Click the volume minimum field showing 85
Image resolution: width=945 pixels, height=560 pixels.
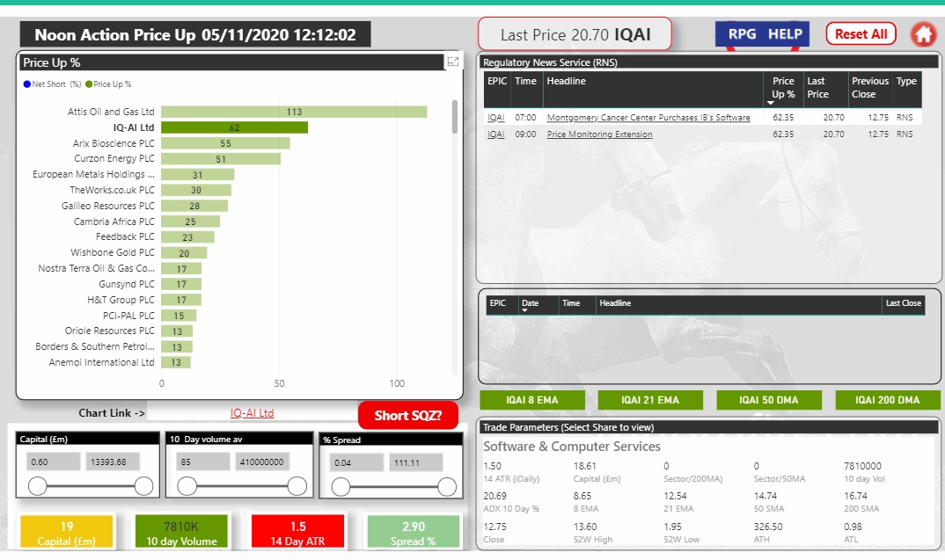coord(203,462)
